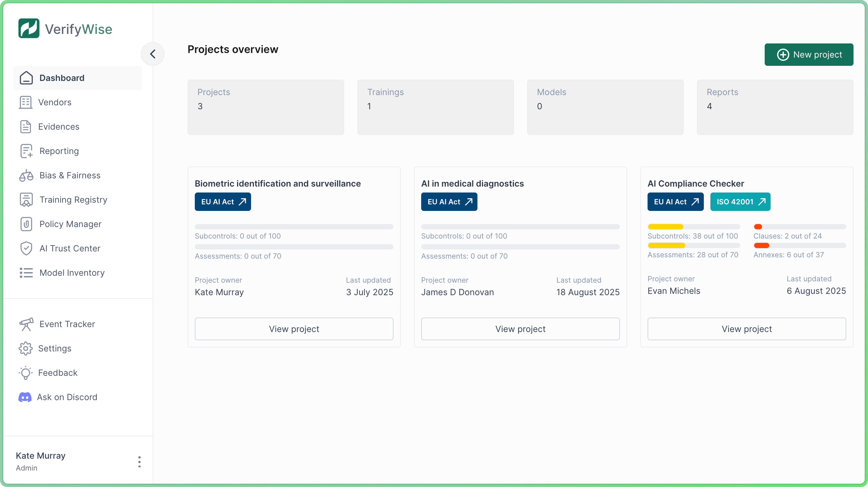Screen dimensions: 868x487
Task: Click the "Biometric identification and surveillance" title
Action: pyautogui.click(x=278, y=183)
